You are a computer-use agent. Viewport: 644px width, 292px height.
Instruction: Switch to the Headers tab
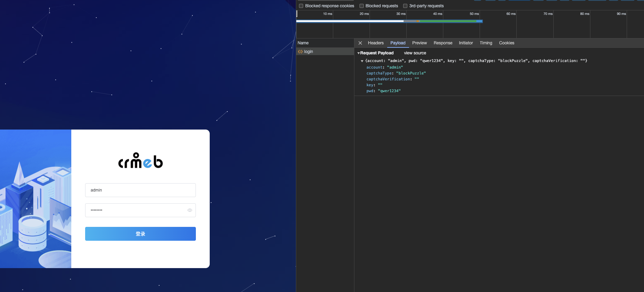click(x=376, y=43)
